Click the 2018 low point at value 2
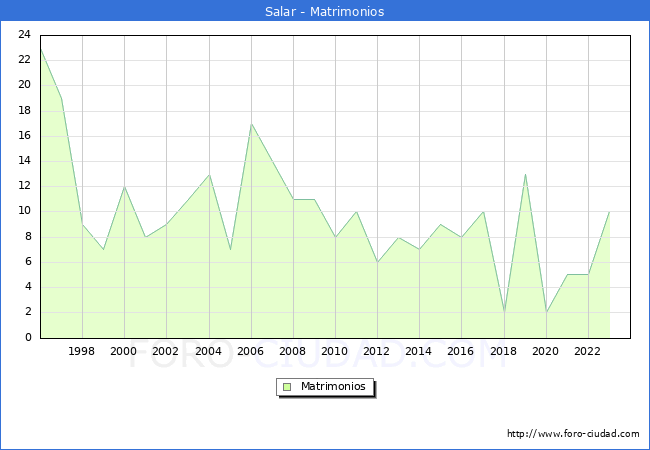Screen dimensions: 650x450 (504, 312)
